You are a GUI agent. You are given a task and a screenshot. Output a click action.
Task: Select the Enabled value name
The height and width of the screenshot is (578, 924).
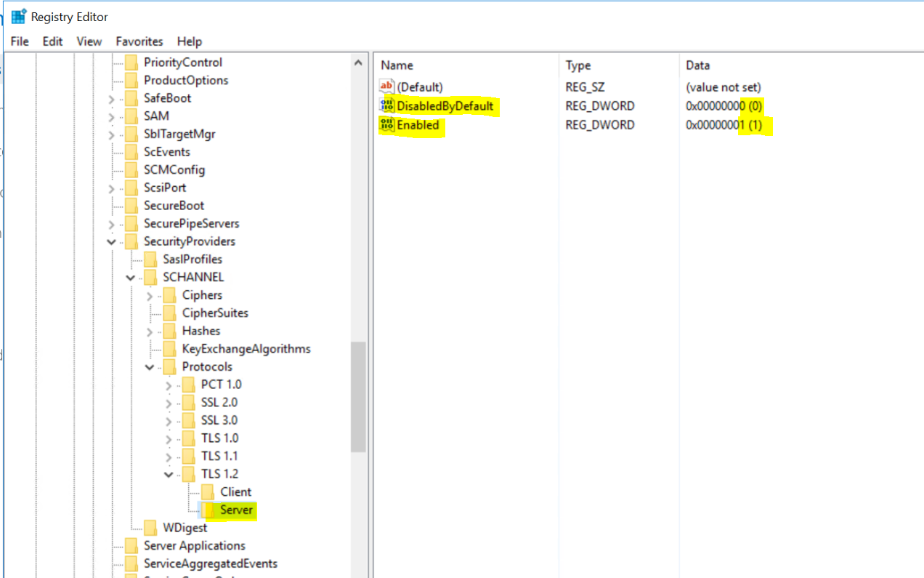(x=418, y=124)
